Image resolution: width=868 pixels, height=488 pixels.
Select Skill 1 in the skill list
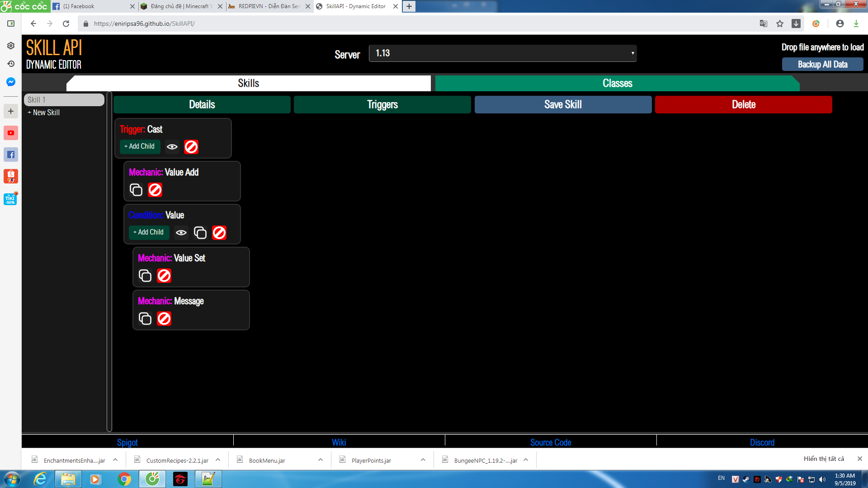(x=64, y=100)
